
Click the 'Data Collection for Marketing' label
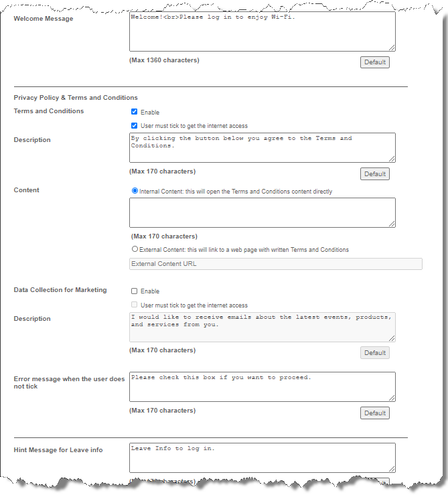(60, 290)
